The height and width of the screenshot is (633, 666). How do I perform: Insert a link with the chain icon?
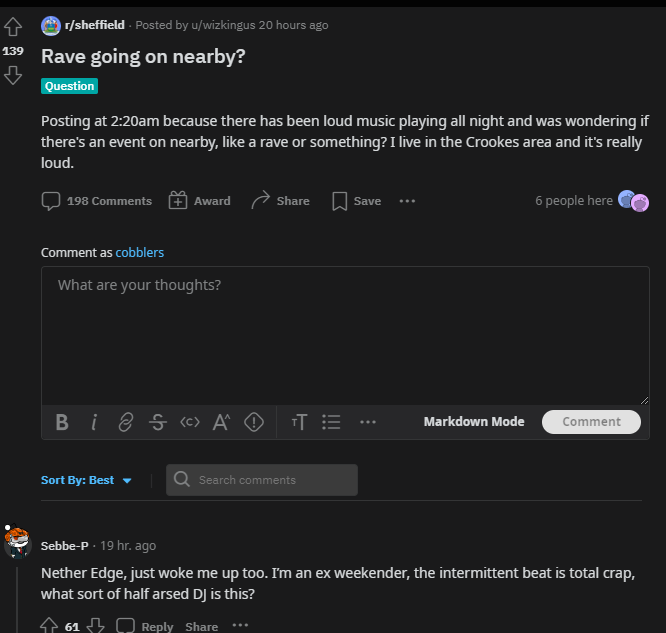(x=126, y=422)
